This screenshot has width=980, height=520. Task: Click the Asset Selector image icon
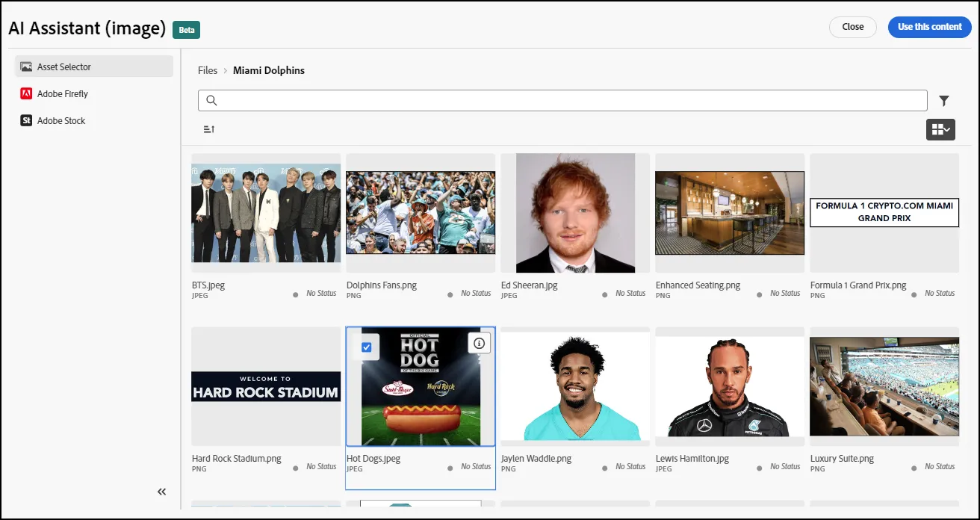tap(26, 66)
